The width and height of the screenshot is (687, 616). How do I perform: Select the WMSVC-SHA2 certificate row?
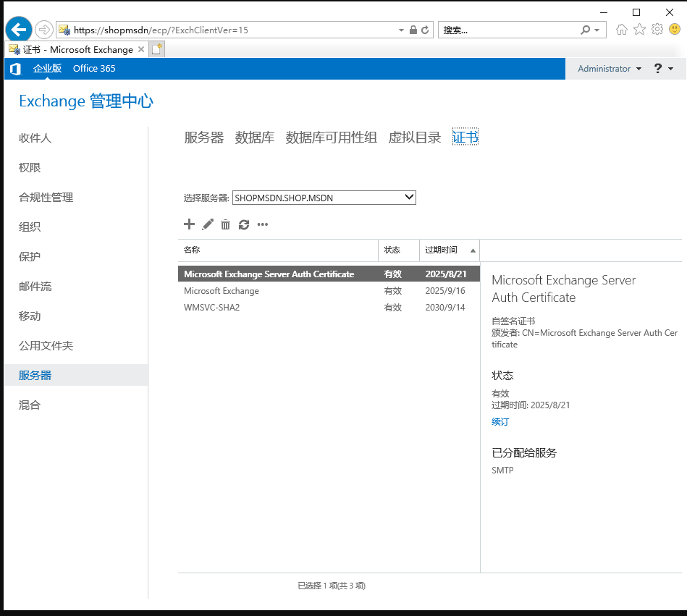(x=329, y=308)
